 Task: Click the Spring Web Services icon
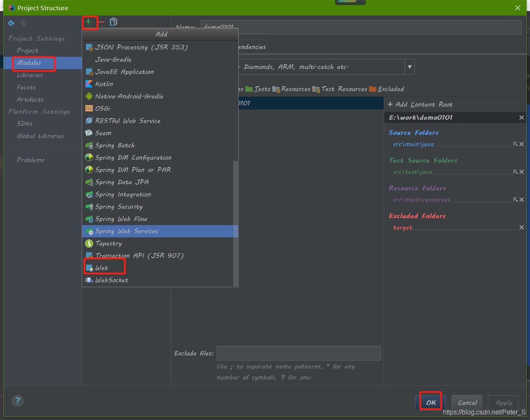89,231
